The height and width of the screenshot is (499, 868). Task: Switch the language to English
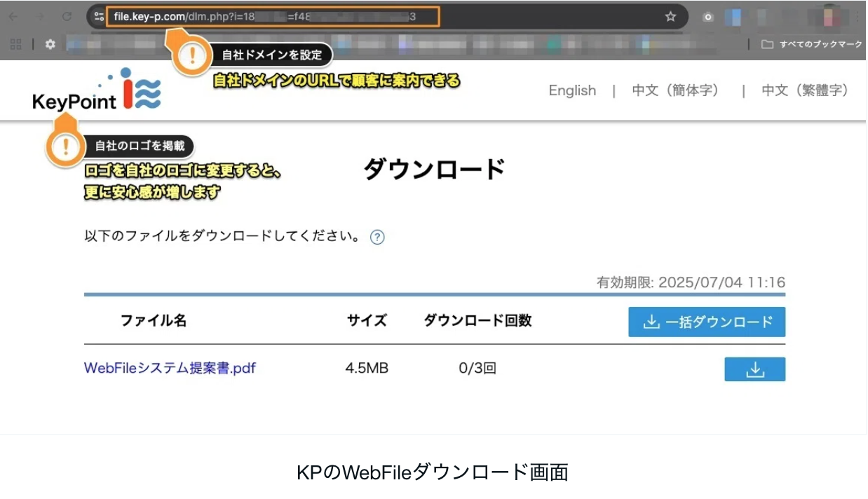pos(572,90)
